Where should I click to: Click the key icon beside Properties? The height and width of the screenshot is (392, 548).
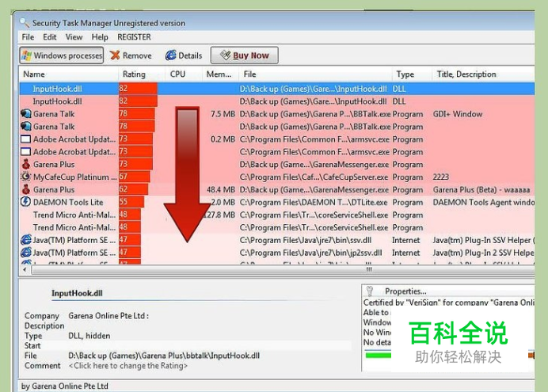[x=370, y=291]
